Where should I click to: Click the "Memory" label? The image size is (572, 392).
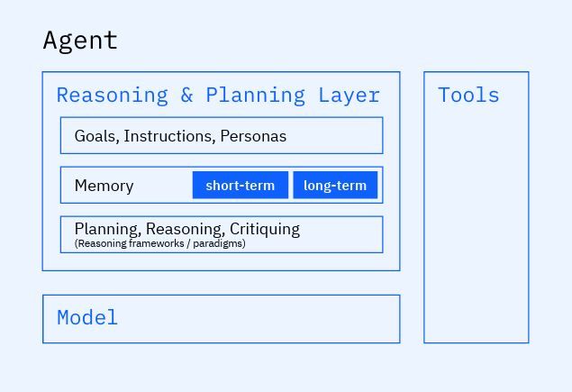(x=104, y=186)
